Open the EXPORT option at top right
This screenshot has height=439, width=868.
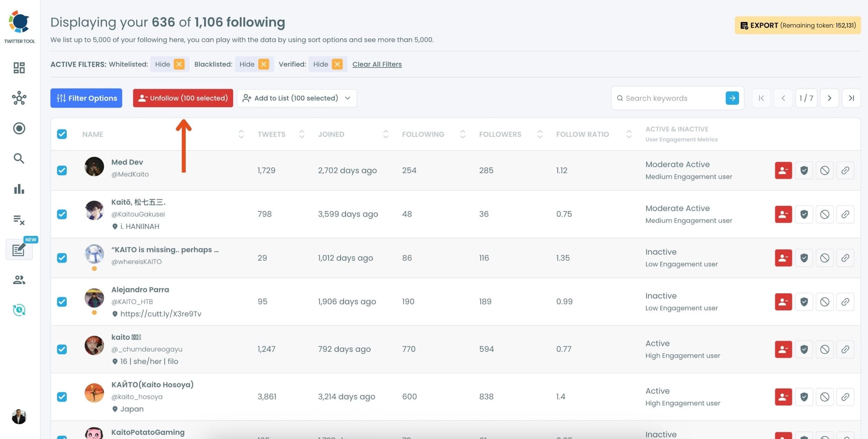click(x=797, y=25)
